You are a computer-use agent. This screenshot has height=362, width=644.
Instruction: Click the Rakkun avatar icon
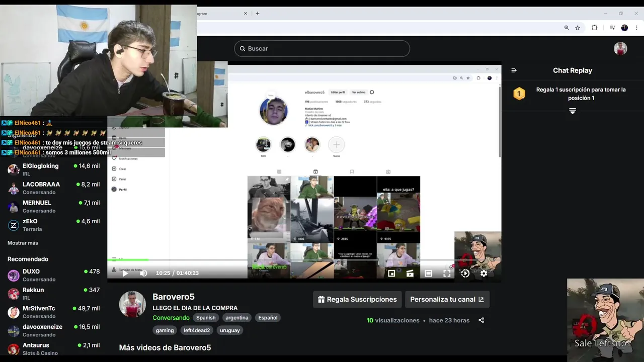tap(14, 294)
